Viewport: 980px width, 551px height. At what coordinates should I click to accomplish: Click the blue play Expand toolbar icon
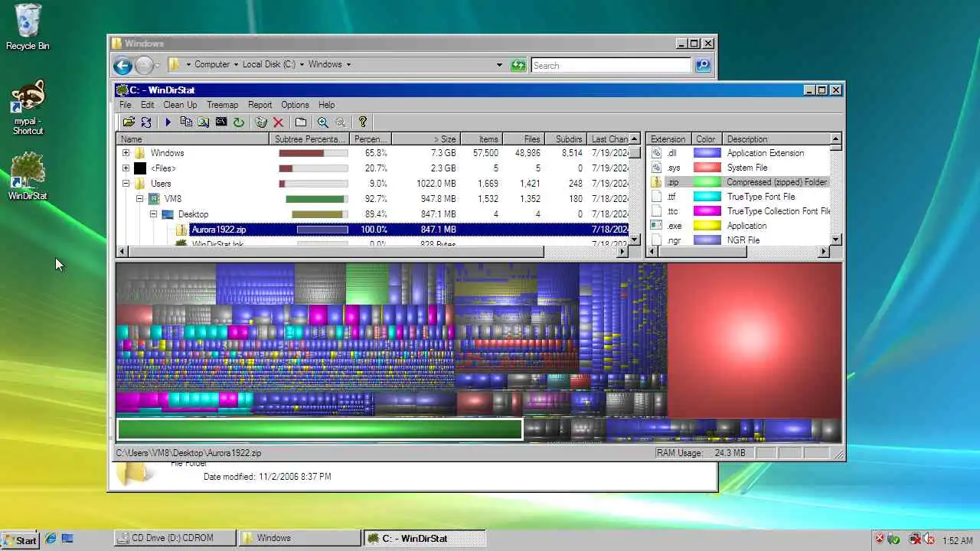tap(168, 122)
